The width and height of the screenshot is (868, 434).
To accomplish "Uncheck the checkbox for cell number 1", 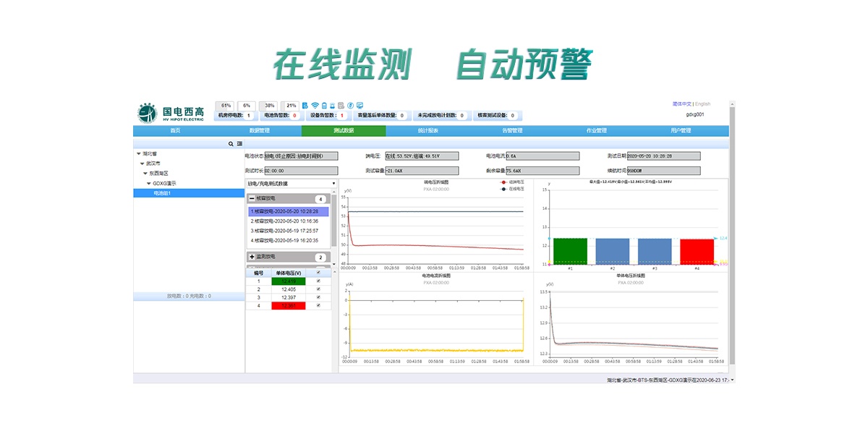I will [318, 281].
